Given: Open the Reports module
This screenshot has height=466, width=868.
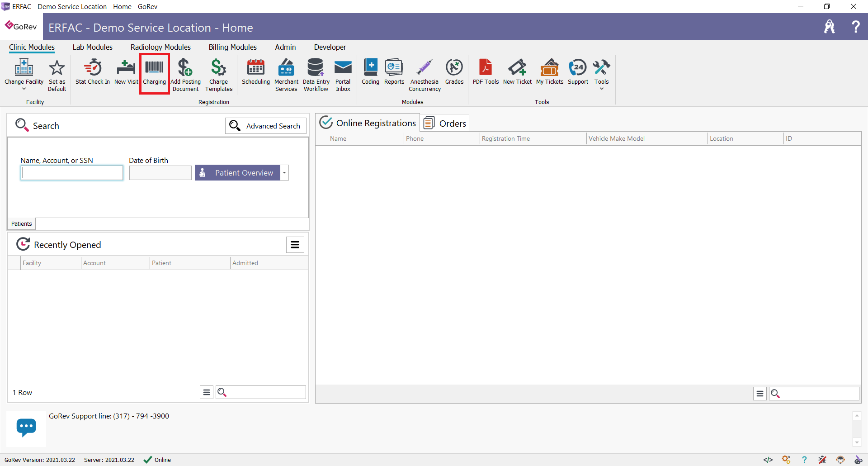Looking at the screenshot, I should click(394, 71).
